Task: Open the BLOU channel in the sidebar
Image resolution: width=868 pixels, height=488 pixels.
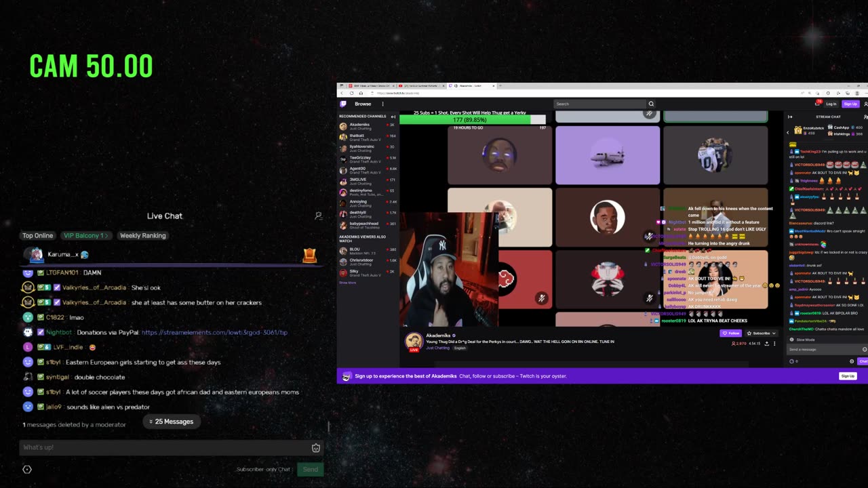Action: [x=368, y=251]
